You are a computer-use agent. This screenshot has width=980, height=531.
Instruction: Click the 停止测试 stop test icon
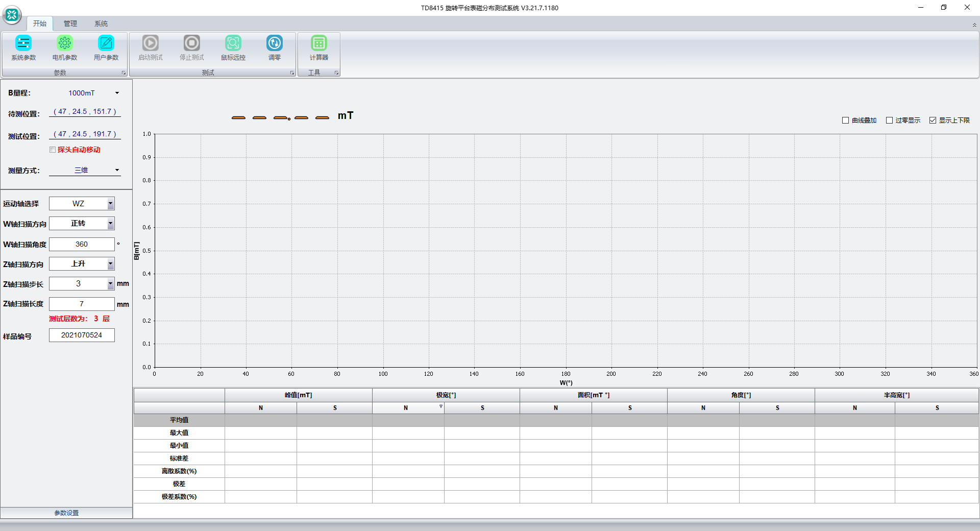click(192, 43)
